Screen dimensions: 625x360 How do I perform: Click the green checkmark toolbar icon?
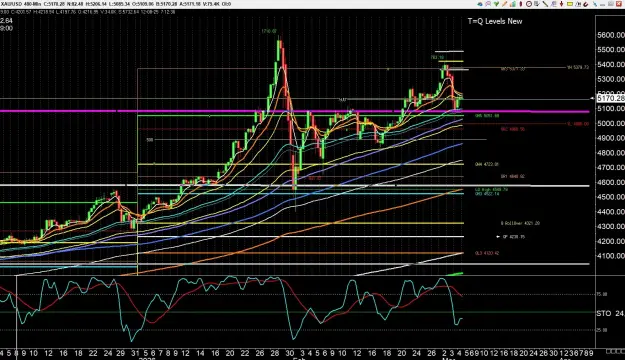pos(496,4)
